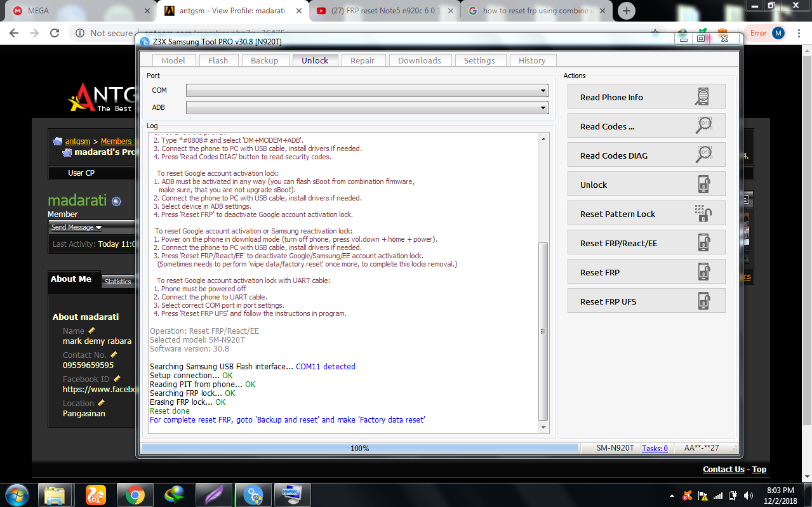Image resolution: width=812 pixels, height=507 pixels.
Task: Click the Reset Pattern Lock button
Action: (646, 213)
